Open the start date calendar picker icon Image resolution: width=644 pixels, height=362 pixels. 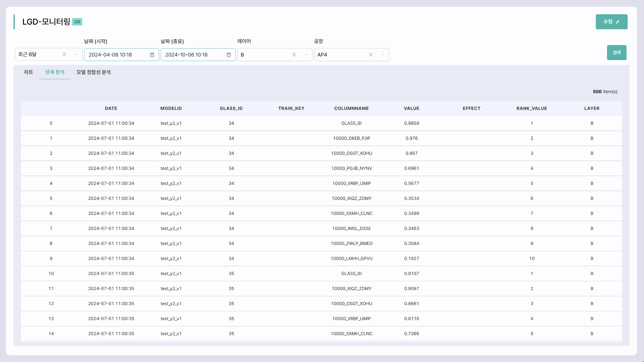pos(152,55)
